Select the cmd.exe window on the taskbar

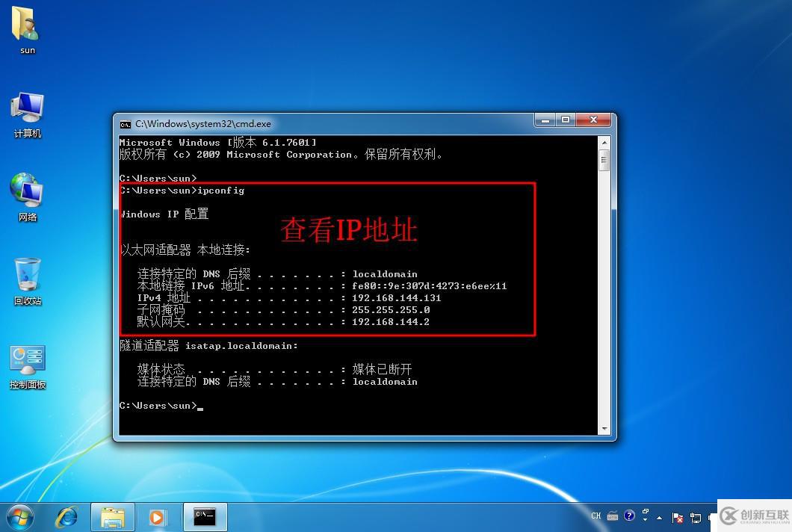[x=204, y=516]
